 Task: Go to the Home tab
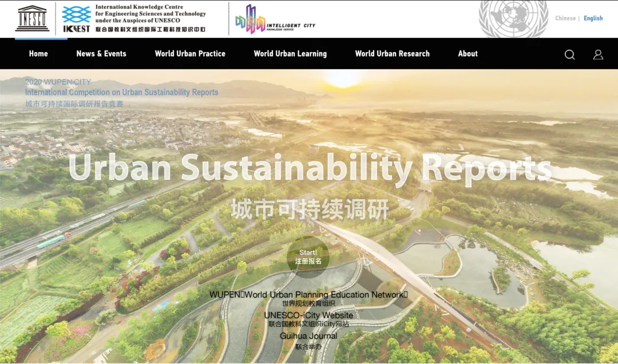pos(38,54)
